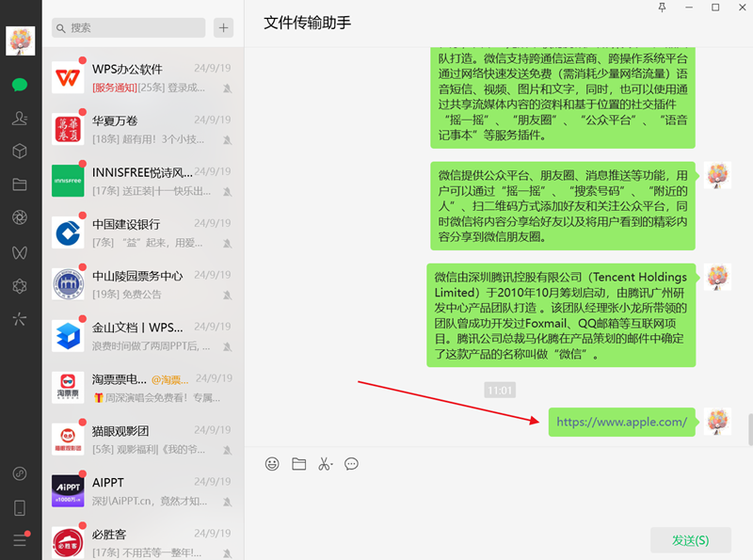This screenshot has height=560, width=753.
Task: Click message about Tencent Holdings Limited
Action: point(561,315)
